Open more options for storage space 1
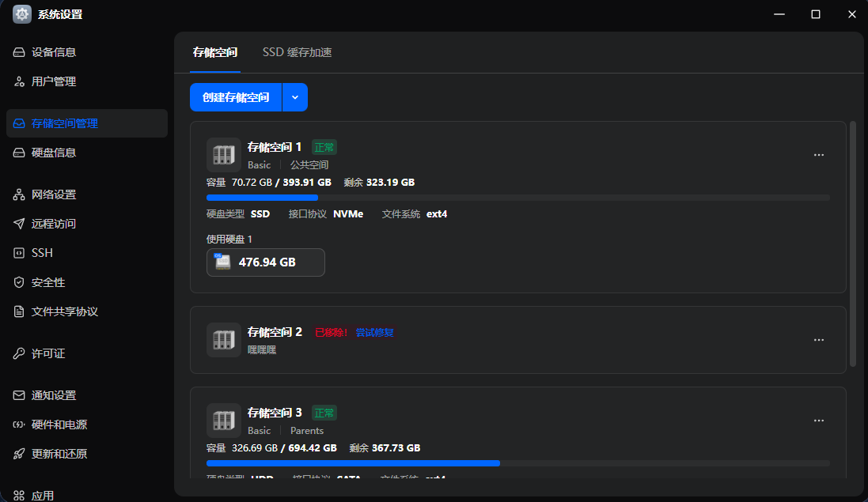868x502 pixels. (819, 155)
